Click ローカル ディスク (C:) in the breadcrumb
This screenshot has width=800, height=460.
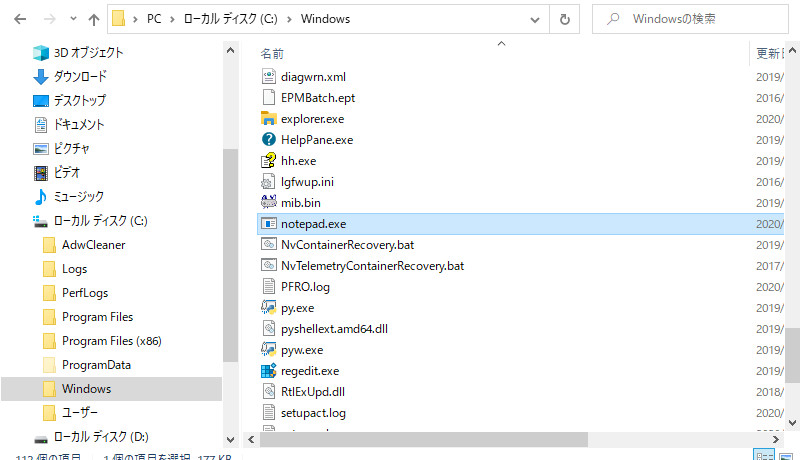(231, 19)
